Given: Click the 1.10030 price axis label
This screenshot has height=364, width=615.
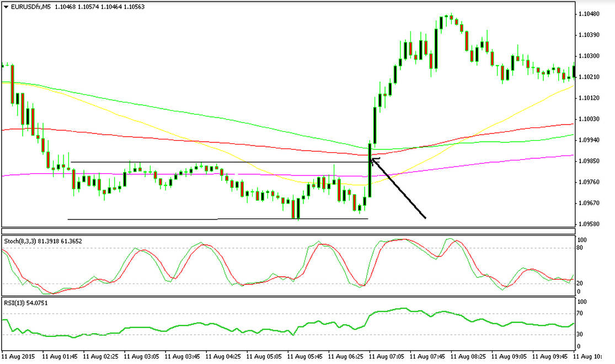Looking at the screenshot, I should [x=589, y=119].
